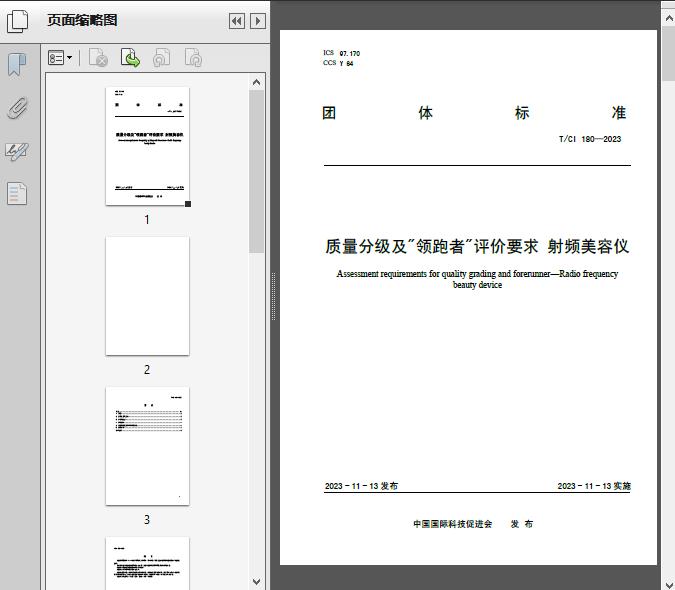
Task: Click the thumbnail panel scrollbar thumb
Action: [x=257, y=171]
